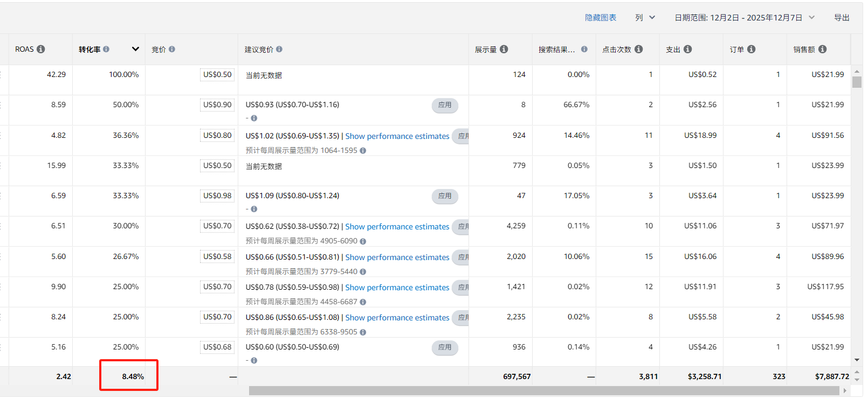The height and width of the screenshot is (399, 868).
Task: Click the 销售额 column info icon
Action: click(823, 49)
